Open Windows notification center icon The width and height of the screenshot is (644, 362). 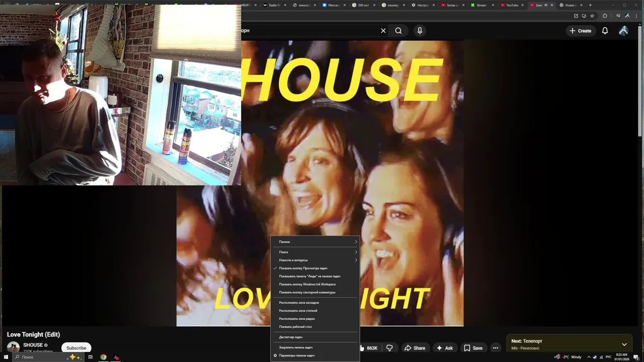pos(636,357)
